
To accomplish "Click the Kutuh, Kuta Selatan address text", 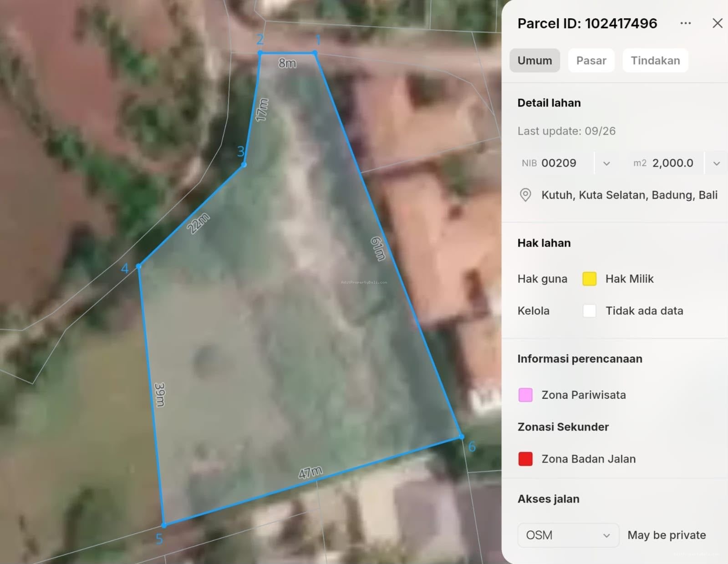I will 629,195.
